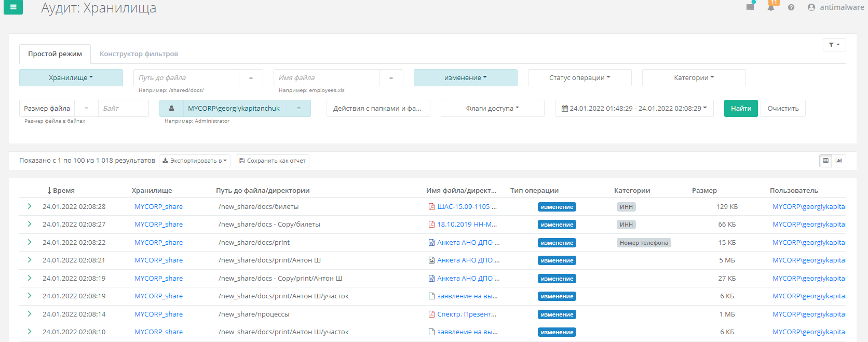This screenshot has height=342, width=868.
Task: Toggle equals operator for file path
Action: click(251, 78)
